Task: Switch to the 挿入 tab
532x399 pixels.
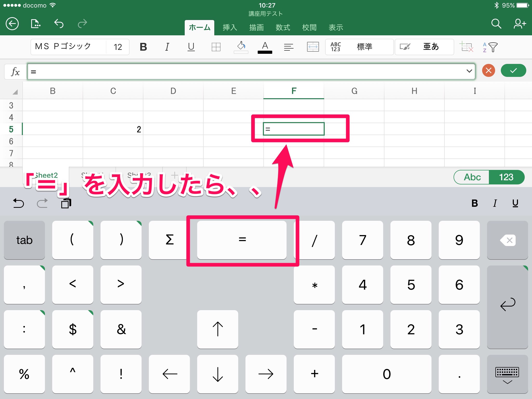Action: tap(230, 28)
